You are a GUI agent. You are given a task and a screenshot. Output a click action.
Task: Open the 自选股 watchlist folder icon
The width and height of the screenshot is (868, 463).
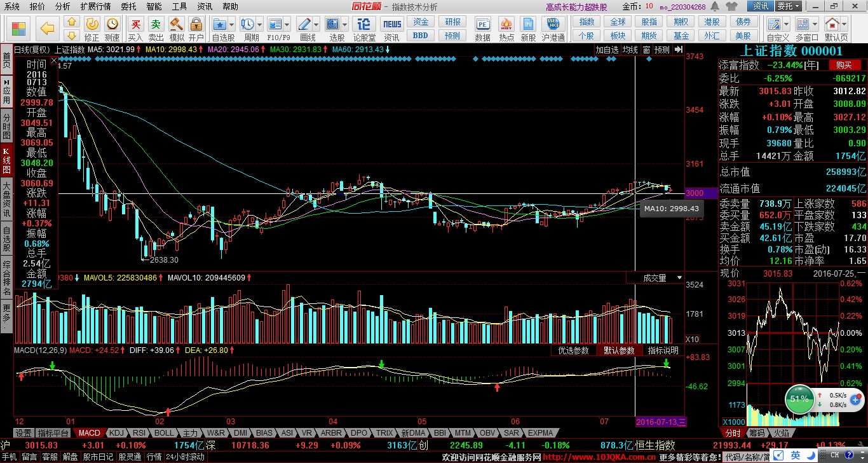click(220, 25)
